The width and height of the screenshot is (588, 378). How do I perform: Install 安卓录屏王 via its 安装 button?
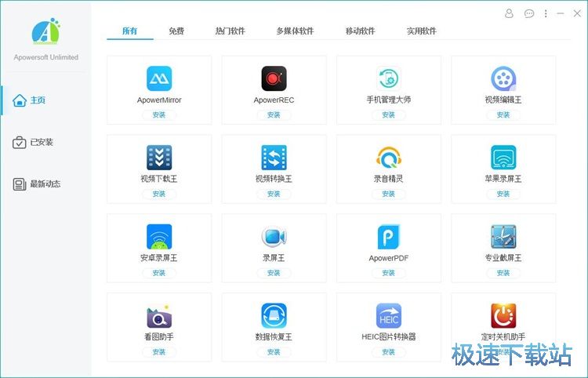tap(159, 273)
